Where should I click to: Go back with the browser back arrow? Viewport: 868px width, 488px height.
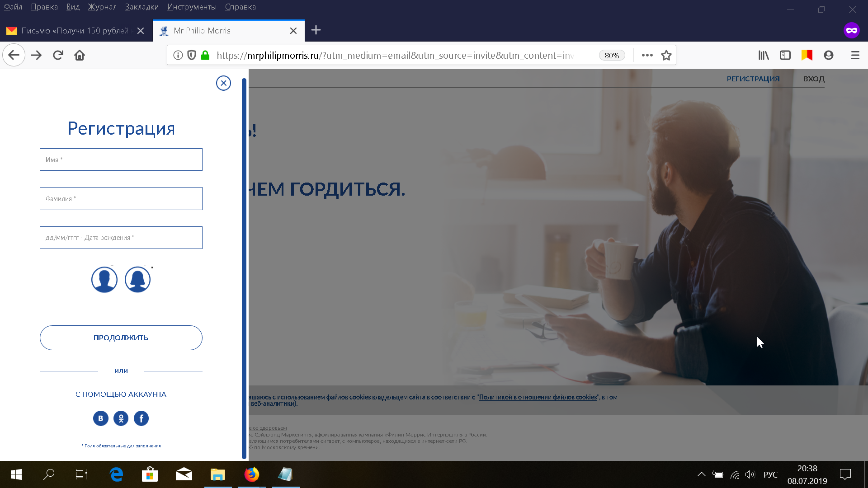(14, 55)
